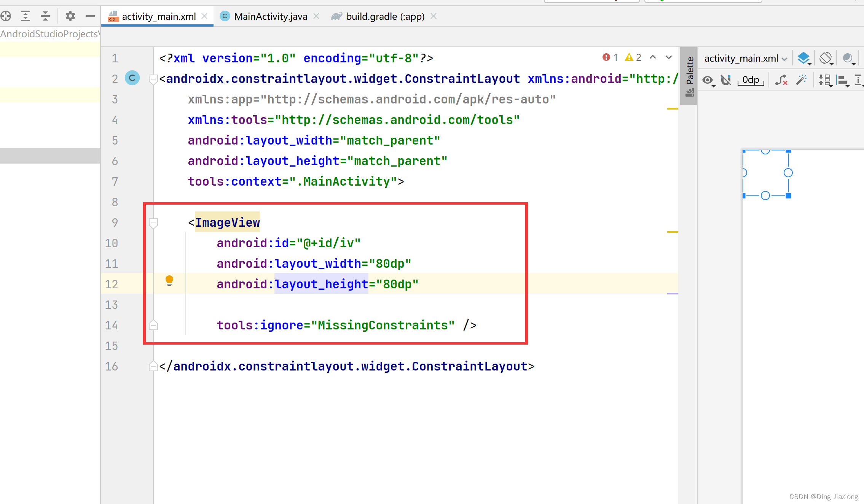Viewport: 864px width, 504px height.
Task: Open the orientation for preview dropdown
Action: click(x=826, y=59)
